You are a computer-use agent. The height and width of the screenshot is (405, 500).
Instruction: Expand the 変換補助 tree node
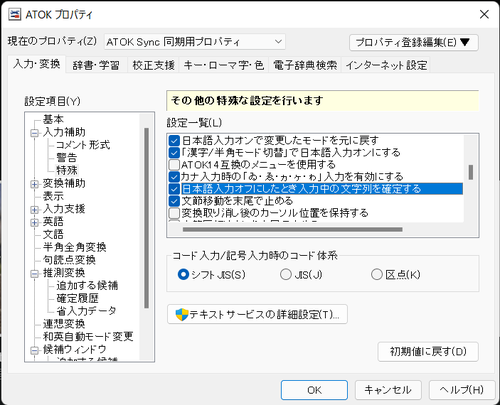pyautogui.click(x=34, y=184)
